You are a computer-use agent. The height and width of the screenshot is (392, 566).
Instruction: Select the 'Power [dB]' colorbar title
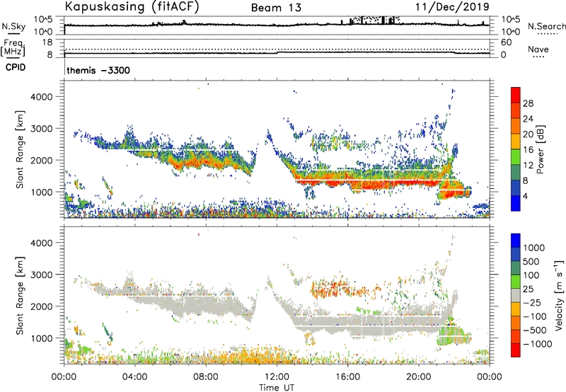[540, 149]
